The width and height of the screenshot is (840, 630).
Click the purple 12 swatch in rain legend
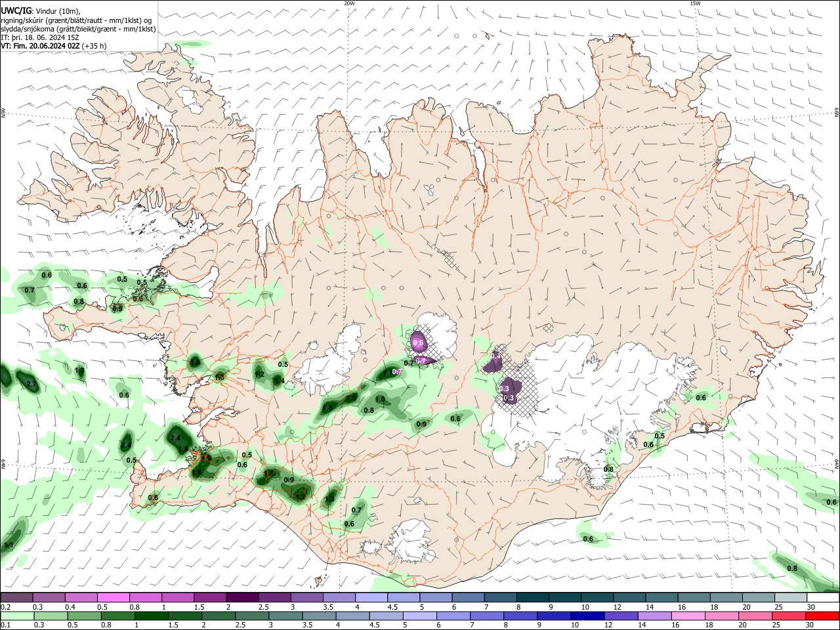pyautogui.click(x=621, y=616)
